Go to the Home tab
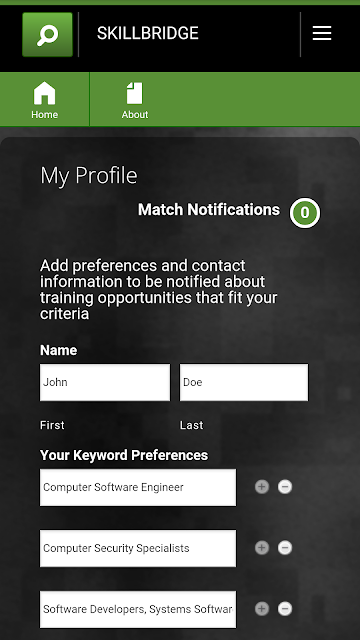This screenshot has height=640, width=360. click(x=44, y=100)
